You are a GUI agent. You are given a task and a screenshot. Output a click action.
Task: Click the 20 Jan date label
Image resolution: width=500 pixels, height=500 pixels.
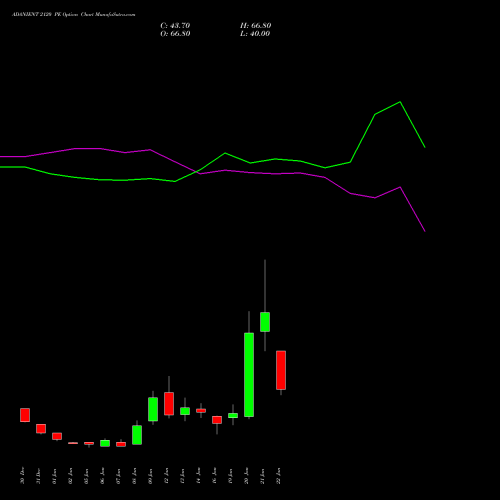pyautogui.click(x=246, y=476)
